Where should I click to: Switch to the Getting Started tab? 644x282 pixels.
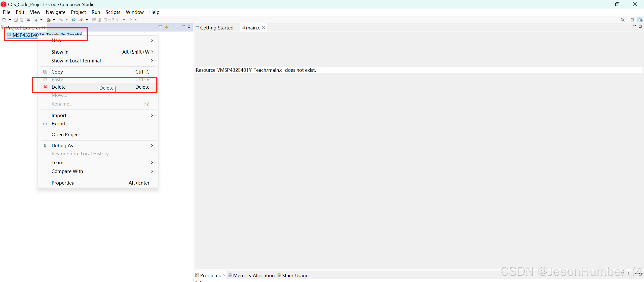pyautogui.click(x=216, y=28)
